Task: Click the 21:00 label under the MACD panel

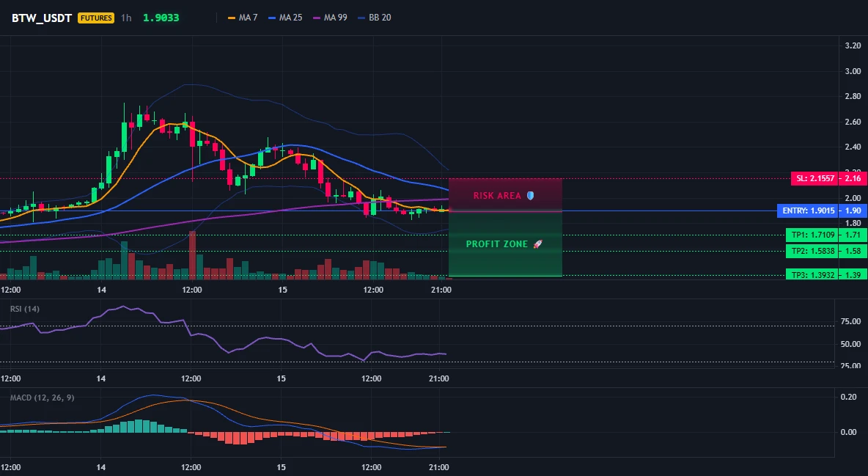Action: pos(438,467)
